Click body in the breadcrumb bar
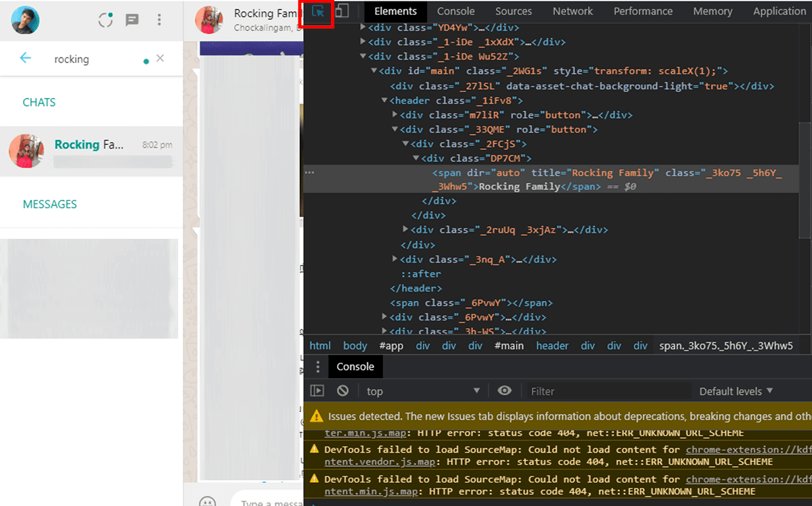The width and height of the screenshot is (812, 506). pyautogui.click(x=355, y=346)
